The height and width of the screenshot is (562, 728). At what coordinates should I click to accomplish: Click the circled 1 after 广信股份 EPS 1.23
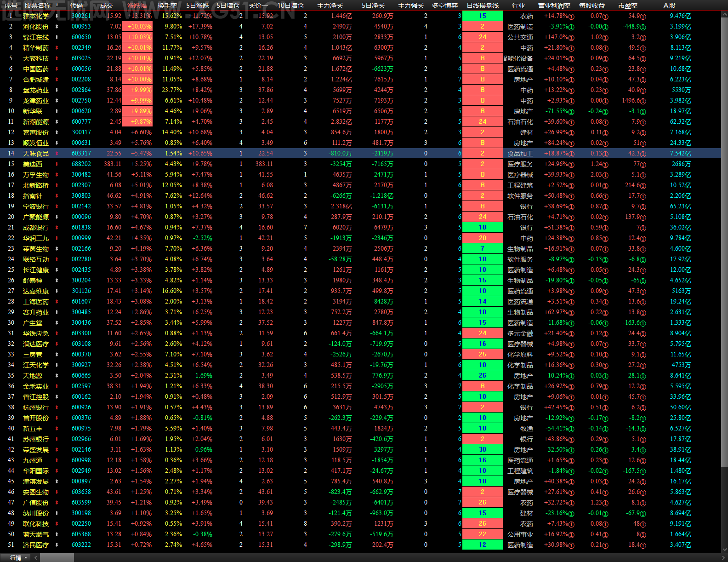605,503
